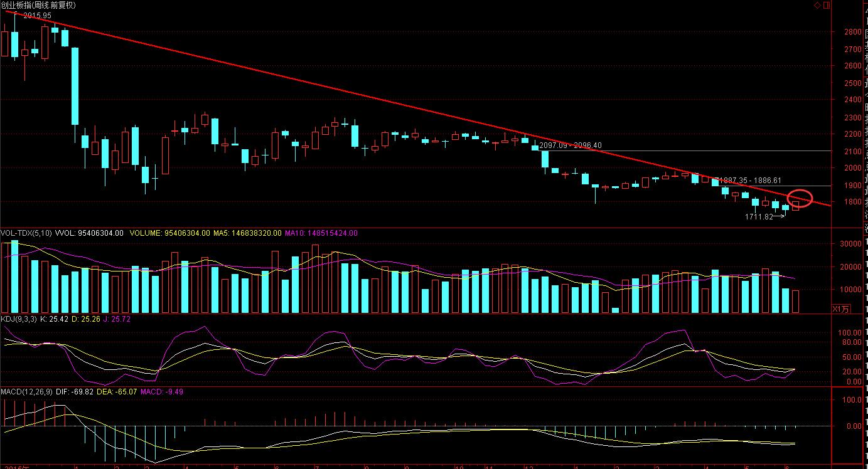The width and height of the screenshot is (868, 469).
Task: Click the yellow VOLUME: 95406304.00 reading
Action: pos(169,233)
